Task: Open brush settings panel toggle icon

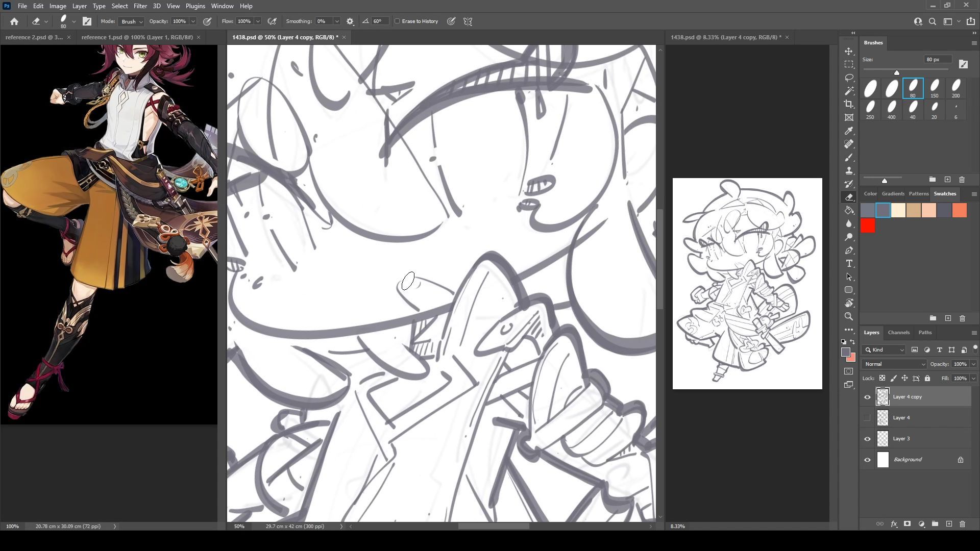Action: [87, 21]
